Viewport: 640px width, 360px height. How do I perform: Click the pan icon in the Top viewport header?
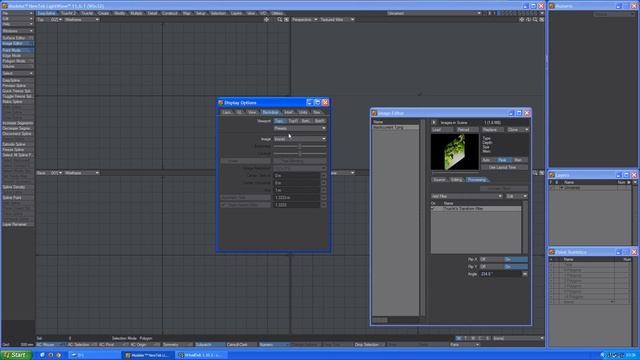(x=267, y=20)
